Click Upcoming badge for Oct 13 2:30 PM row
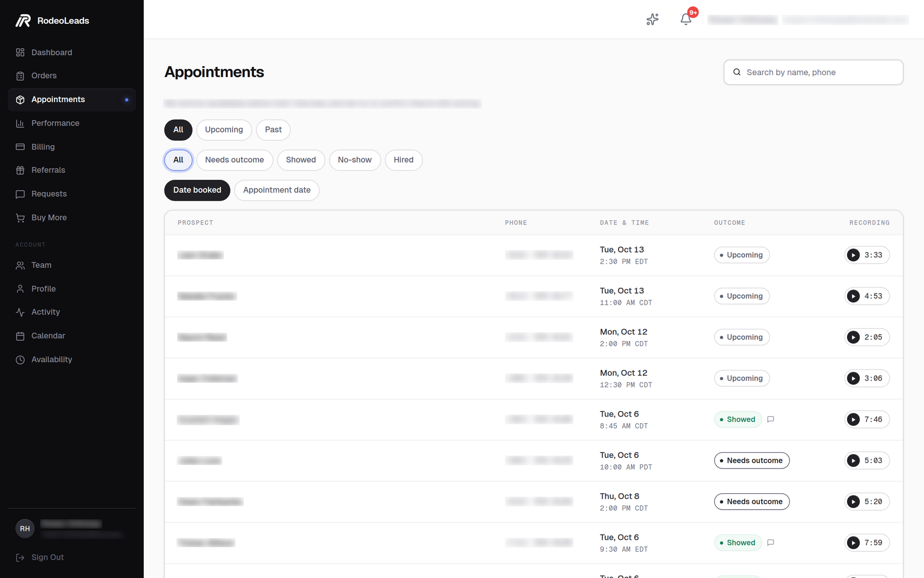The image size is (924, 578). tap(742, 255)
